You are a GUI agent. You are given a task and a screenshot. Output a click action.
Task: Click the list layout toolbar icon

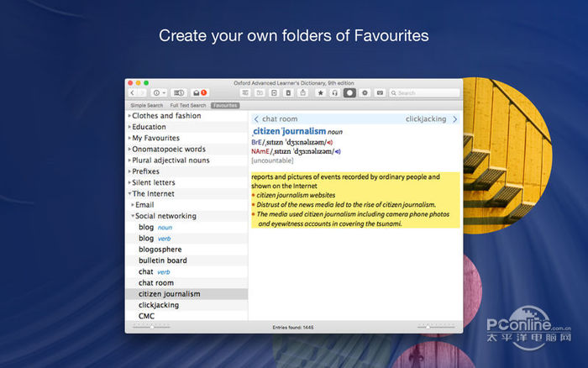[x=245, y=92]
